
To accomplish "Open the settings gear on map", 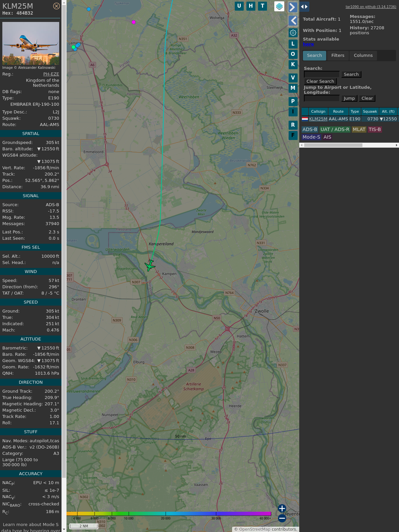I will (x=293, y=33).
